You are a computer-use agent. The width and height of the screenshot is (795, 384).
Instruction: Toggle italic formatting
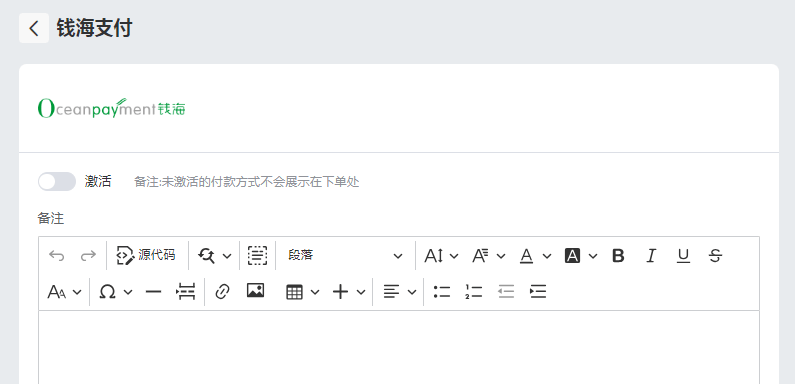(x=651, y=256)
